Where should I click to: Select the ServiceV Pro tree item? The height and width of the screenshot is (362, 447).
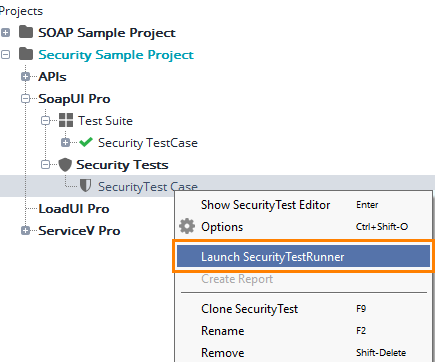(79, 231)
